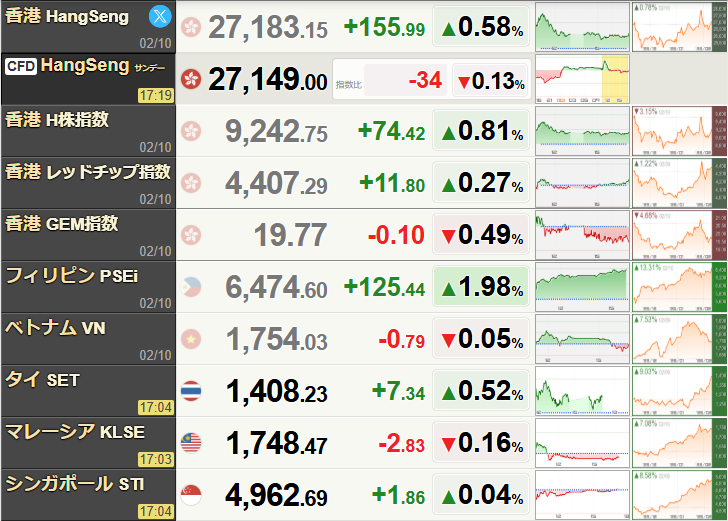Viewport: 728px width, 521px height.
Task: Click the ▼0.13% change badge
Action: click(x=491, y=80)
